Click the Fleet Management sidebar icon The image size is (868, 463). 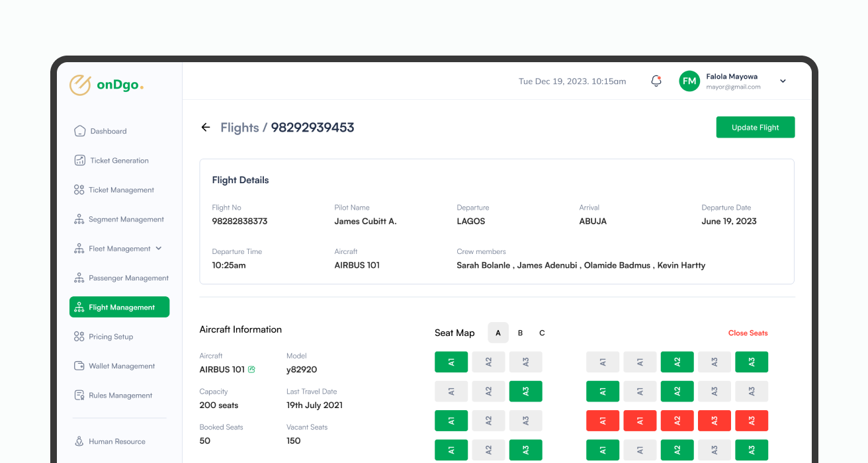(x=79, y=249)
